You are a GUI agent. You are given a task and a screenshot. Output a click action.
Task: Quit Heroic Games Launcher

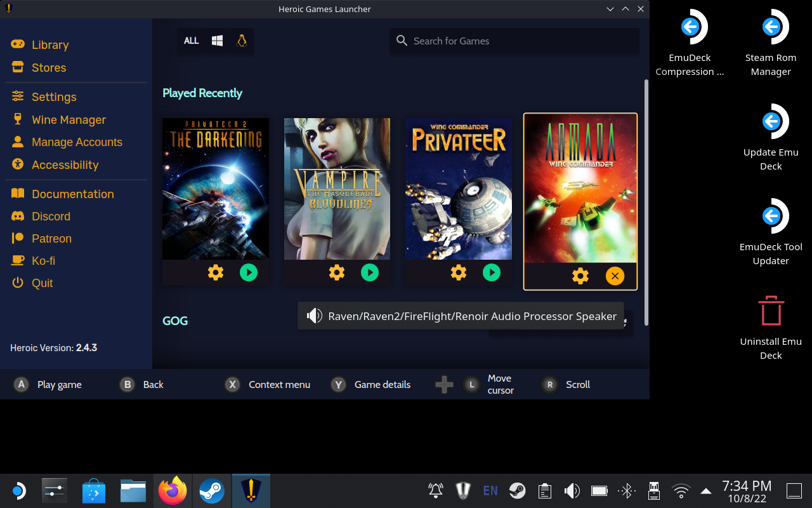[x=32, y=283]
